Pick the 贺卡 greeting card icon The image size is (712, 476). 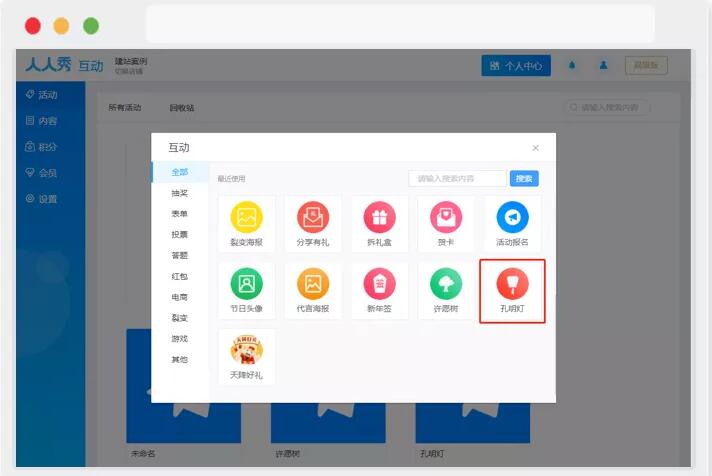coord(446,217)
